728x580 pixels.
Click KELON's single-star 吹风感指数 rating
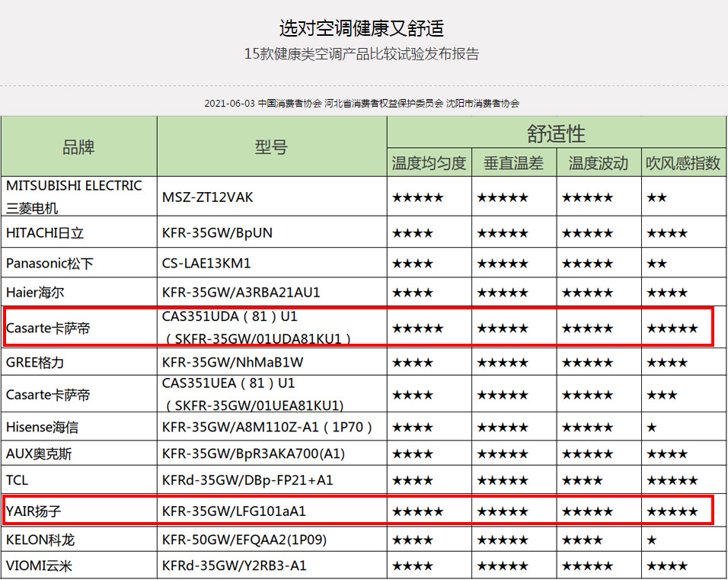pyautogui.click(x=652, y=540)
